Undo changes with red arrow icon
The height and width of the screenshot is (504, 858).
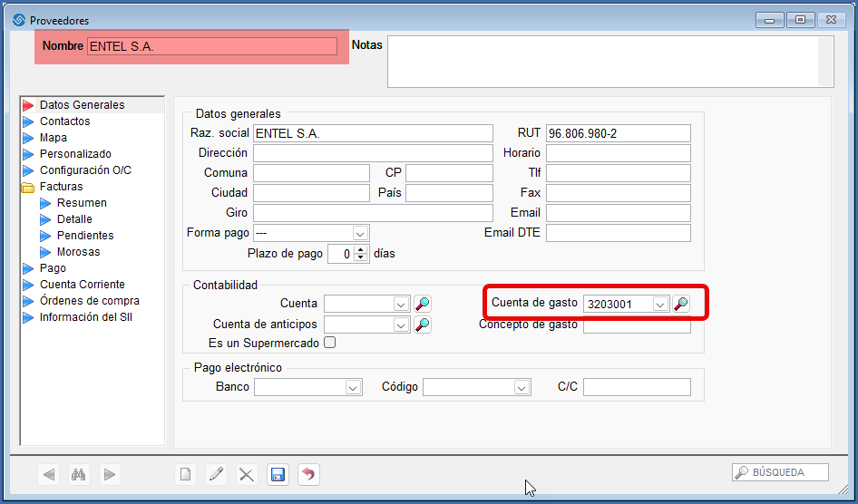point(308,474)
